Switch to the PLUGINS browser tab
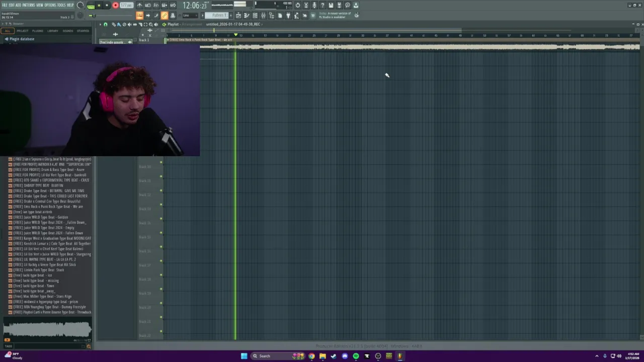 coord(38,31)
